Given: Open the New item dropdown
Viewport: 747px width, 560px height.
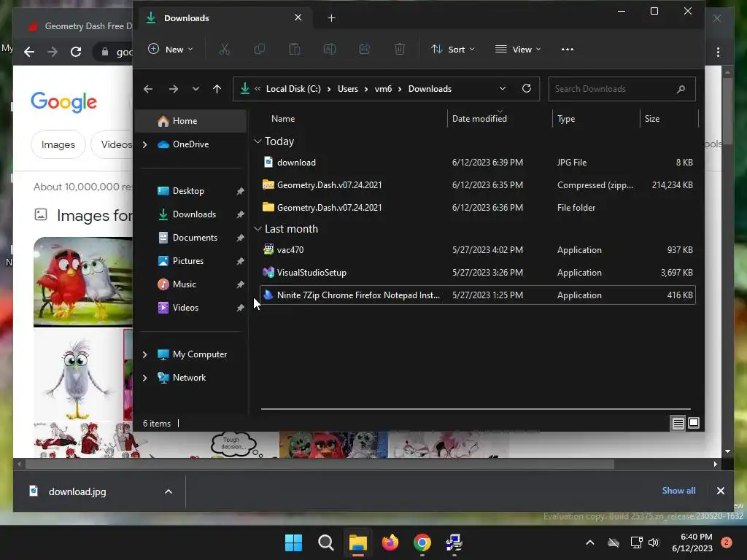Looking at the screenshot, I should click(171, 49).
